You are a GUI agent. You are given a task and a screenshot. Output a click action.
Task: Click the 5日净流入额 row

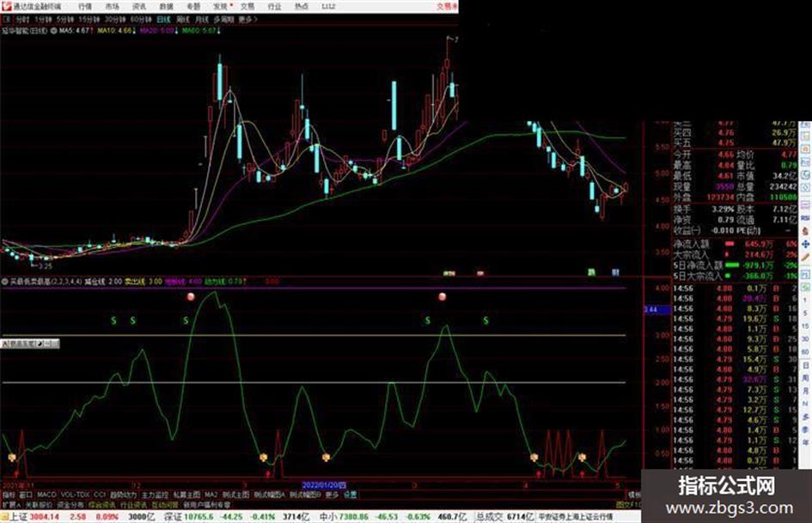point(735,265)
